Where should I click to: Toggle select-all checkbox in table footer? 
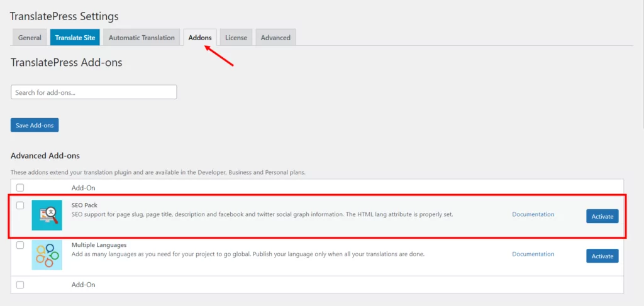click(20, 285)
